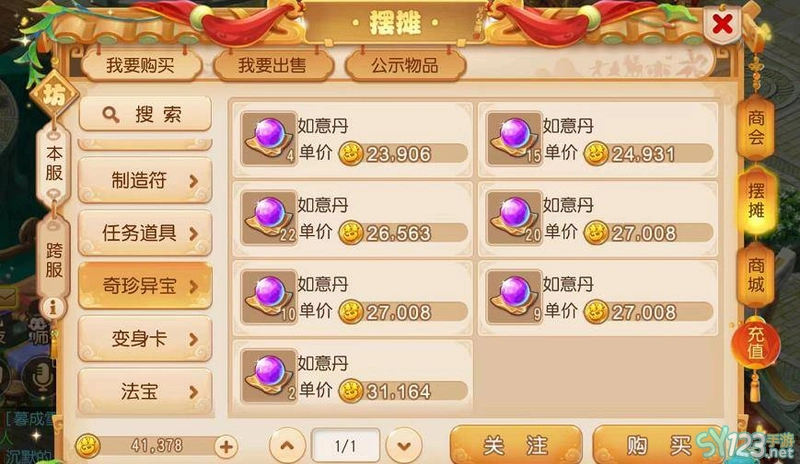The width and height of the screenshot is (800, 464).
Task: Switch to the 本服 server toggle
Action: coord(54,163)
